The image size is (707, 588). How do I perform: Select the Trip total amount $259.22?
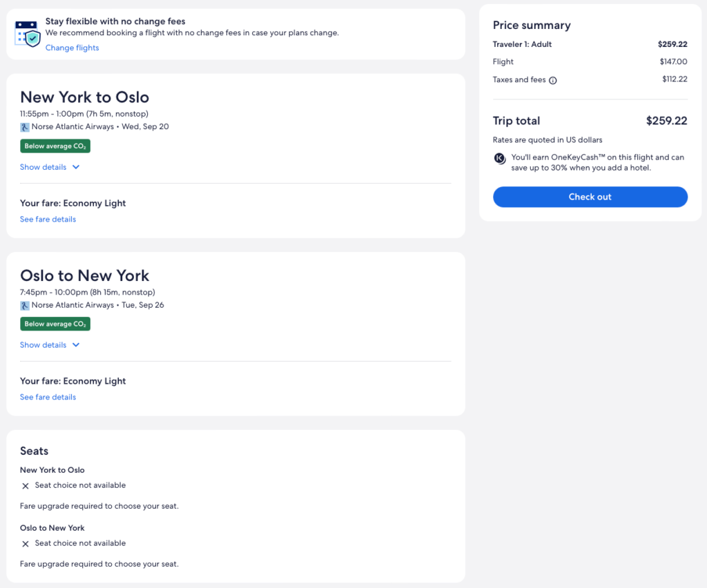[666, 121]
